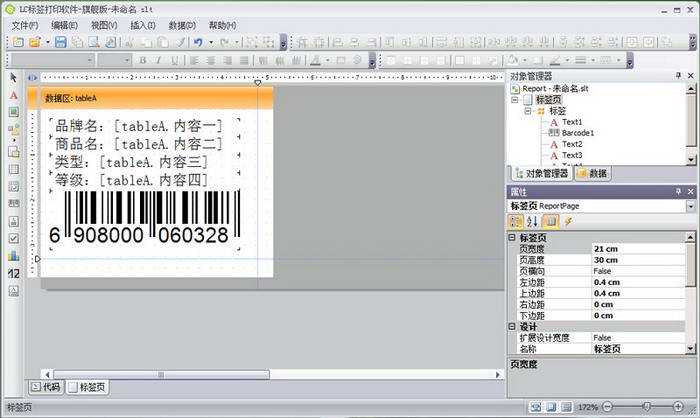Select the bar chart object tool

point(13,255)
